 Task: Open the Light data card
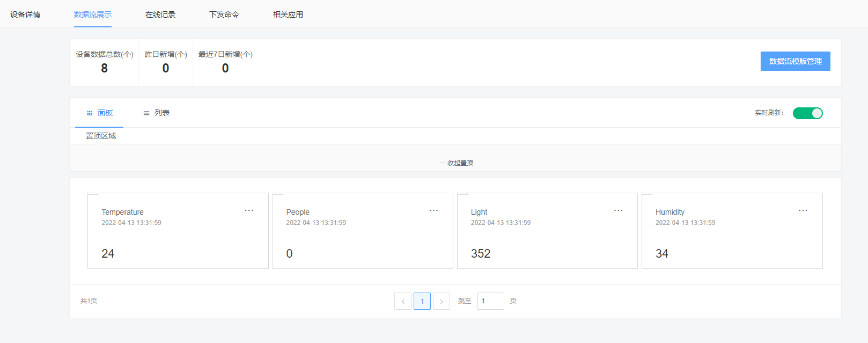(547, 231)
